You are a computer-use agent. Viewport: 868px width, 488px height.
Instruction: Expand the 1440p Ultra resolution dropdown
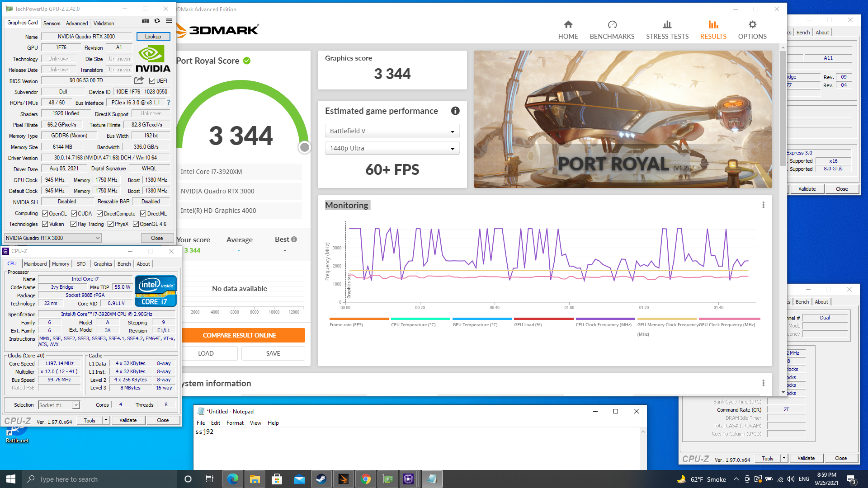click(x=392, y=148)
